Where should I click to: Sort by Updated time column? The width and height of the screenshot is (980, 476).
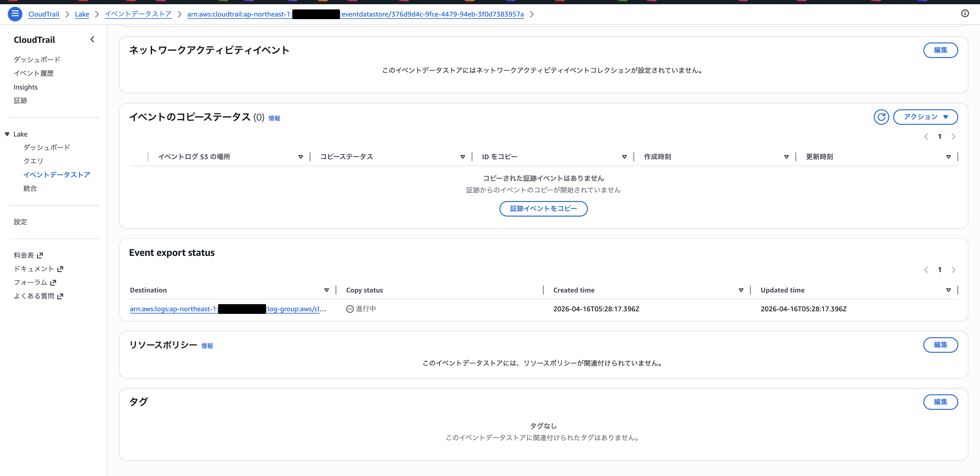pyautogui.click(x=949, y=290)
